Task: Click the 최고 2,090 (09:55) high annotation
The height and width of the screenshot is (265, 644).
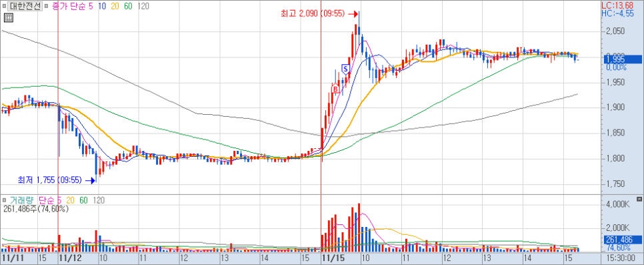Action: click(313, 14)
